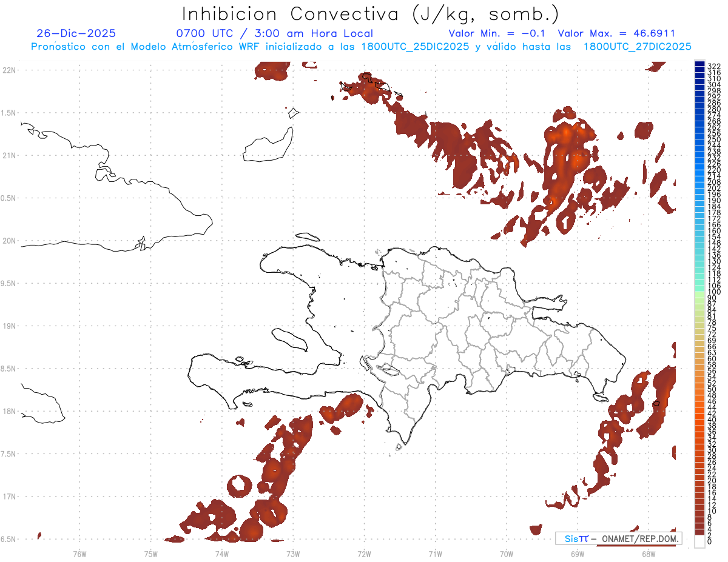Click the "Valor Min. = -0.1" readout
Screen dimensions: 728x562
click(497, 33)
